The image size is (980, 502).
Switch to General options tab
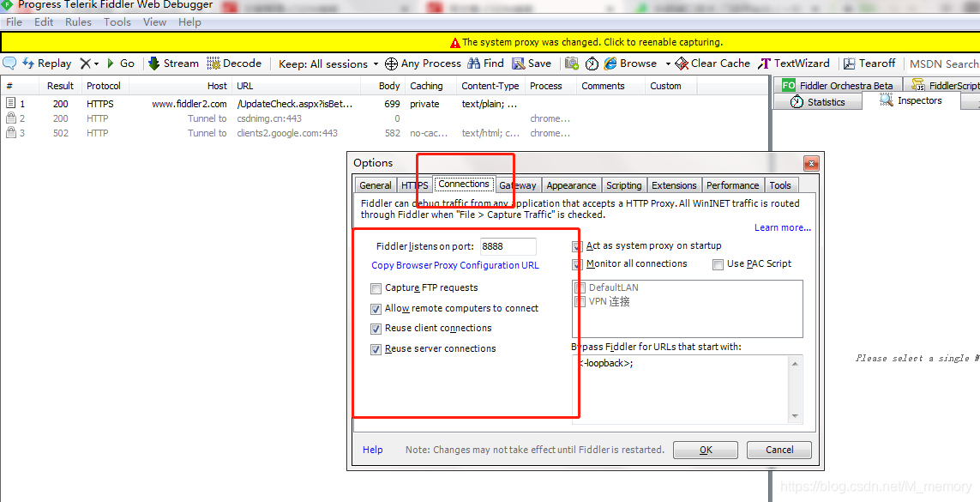(376, 185)
